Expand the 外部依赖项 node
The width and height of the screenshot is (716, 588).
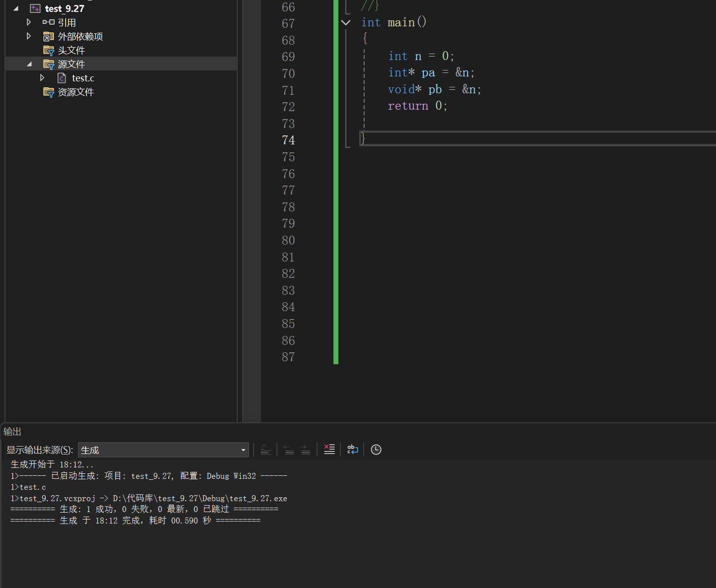coord(29,36)
